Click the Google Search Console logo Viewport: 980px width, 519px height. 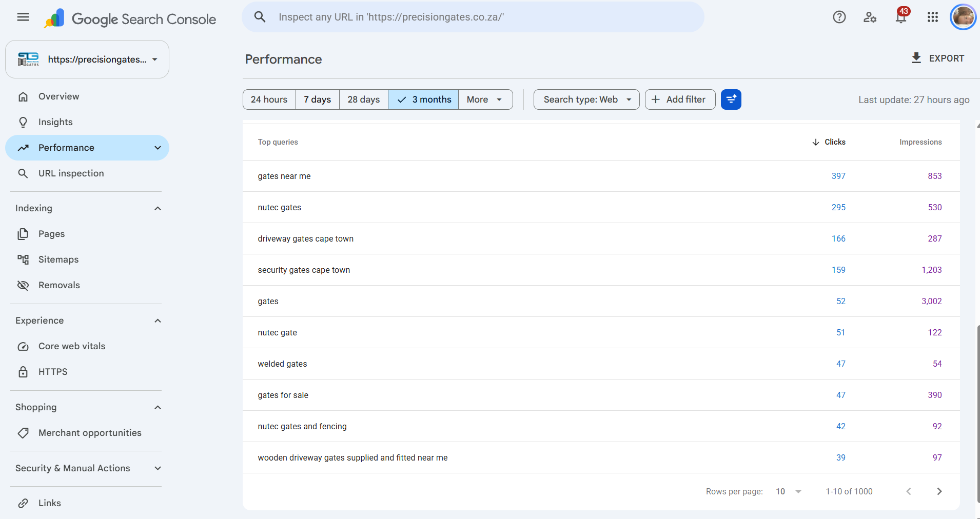(x=130, y=19)
